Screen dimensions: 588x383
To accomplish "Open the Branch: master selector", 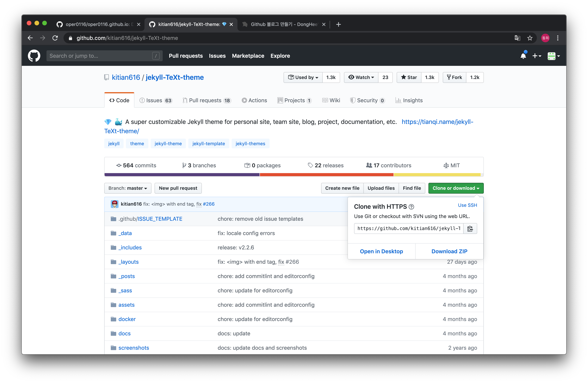I will tap(128, 188).
